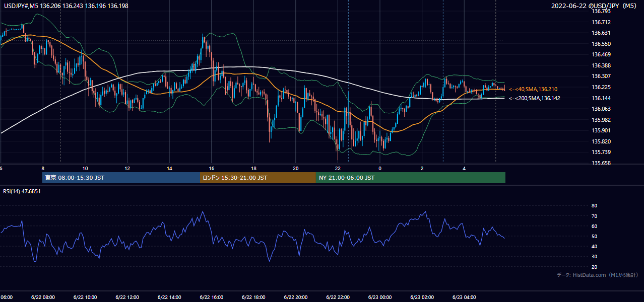Click the 136.631 price axis label

click(602, 33)
